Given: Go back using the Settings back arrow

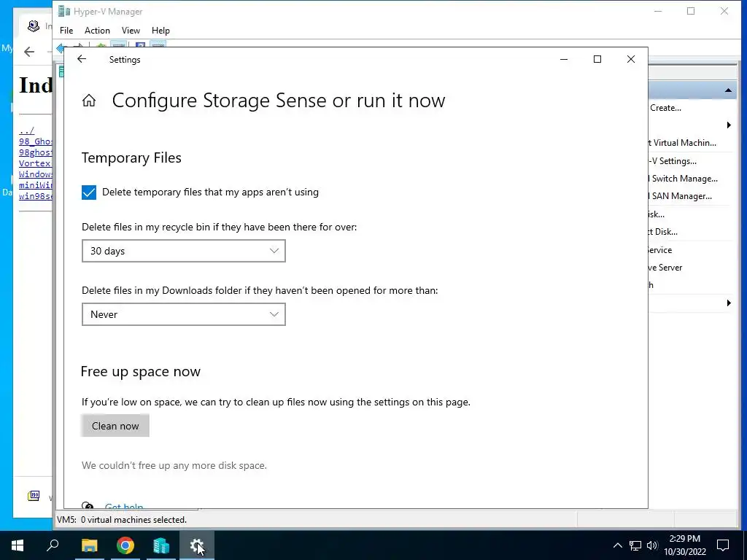Looking at the screenshot, I should [82, 60].
